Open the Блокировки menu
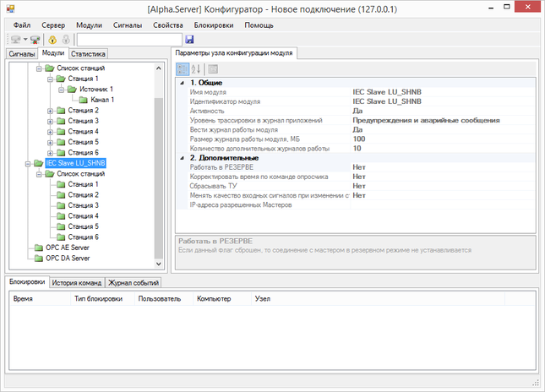 (214, 25)
